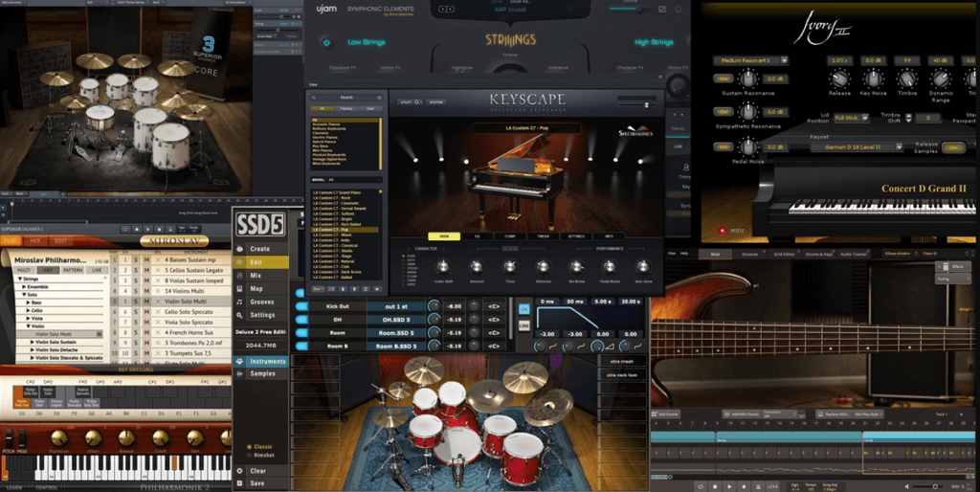The height and width of the screenshot is (492, 980).
Task: Open the Settings gear icon in SSD5
Action: point(240,315)
